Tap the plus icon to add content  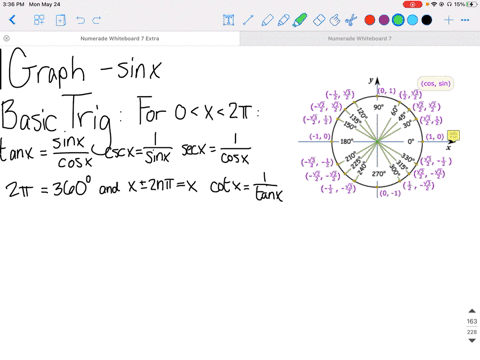pos(449,20)
